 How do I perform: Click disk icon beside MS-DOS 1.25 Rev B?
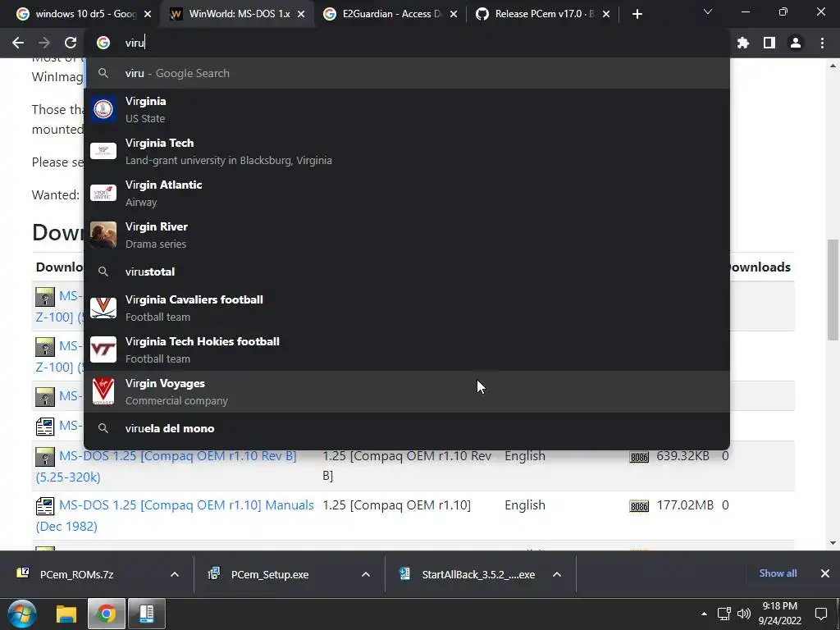pyautogui.click(x=45, y=456)
